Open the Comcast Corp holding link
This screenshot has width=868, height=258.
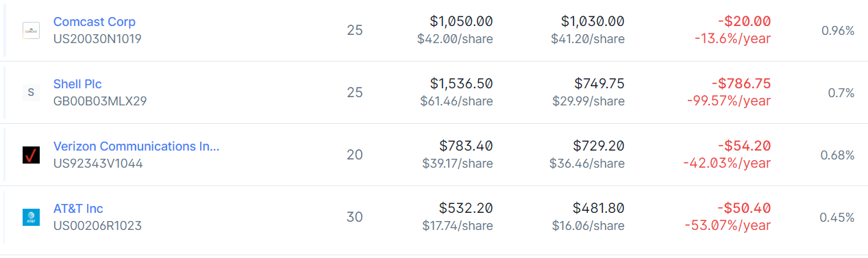click(95, 22)
